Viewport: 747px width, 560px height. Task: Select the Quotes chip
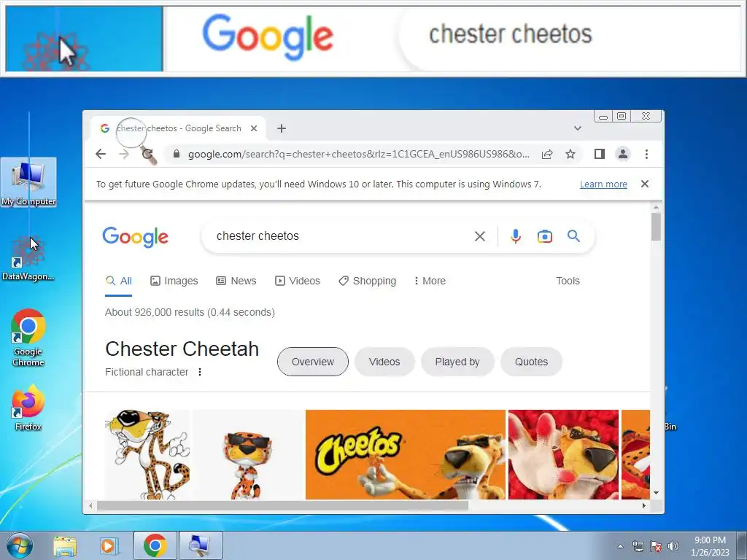click(x=531, y=362)
